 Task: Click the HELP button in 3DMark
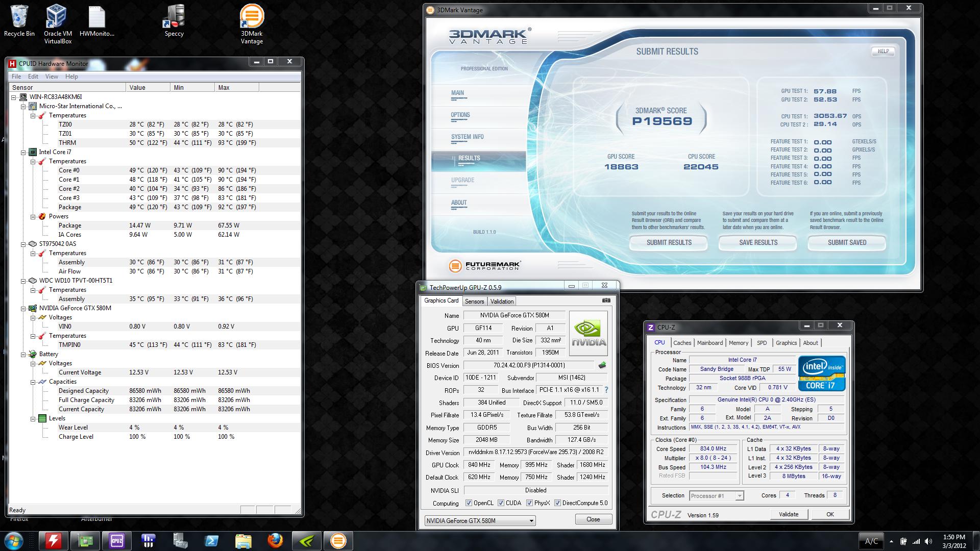[x=883, y=51]
